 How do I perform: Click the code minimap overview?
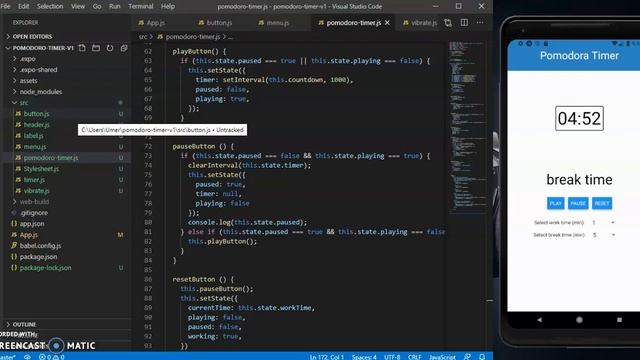point(467,127)
